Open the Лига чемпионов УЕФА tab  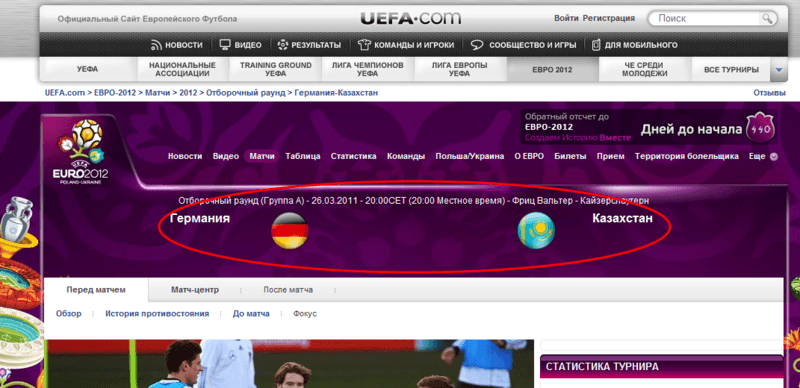tap(367, 69)
